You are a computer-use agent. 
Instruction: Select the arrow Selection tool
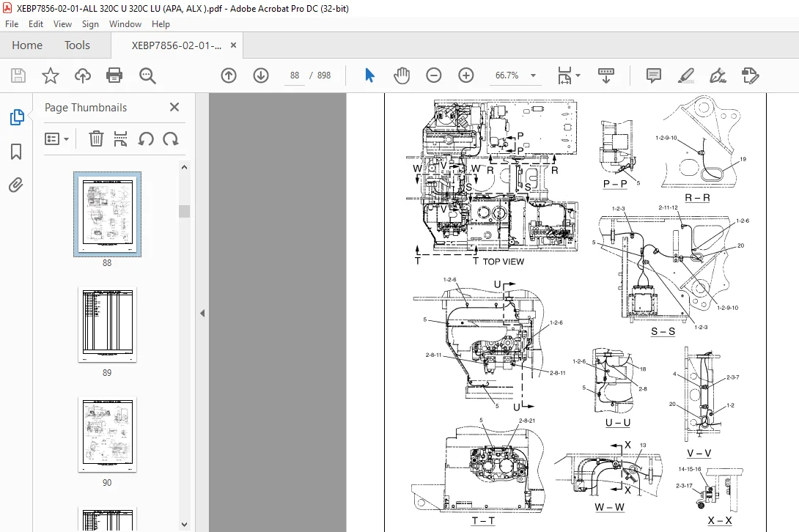click(x=370, y=75)
